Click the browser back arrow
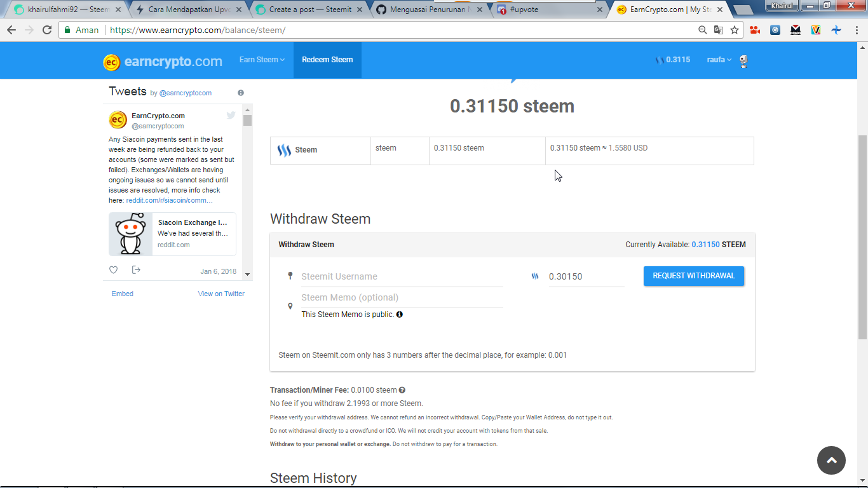This screenshot has height=488, width=868. point(11,30)
